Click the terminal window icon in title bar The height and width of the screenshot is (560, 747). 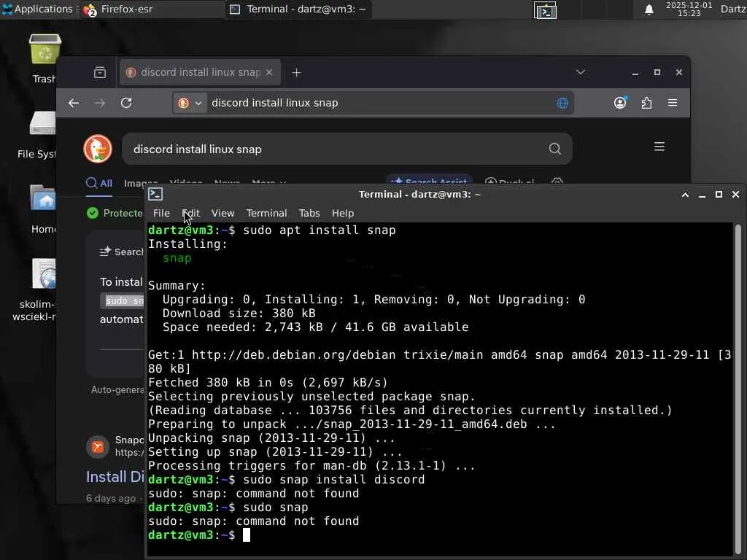click(x=155, y=194)
